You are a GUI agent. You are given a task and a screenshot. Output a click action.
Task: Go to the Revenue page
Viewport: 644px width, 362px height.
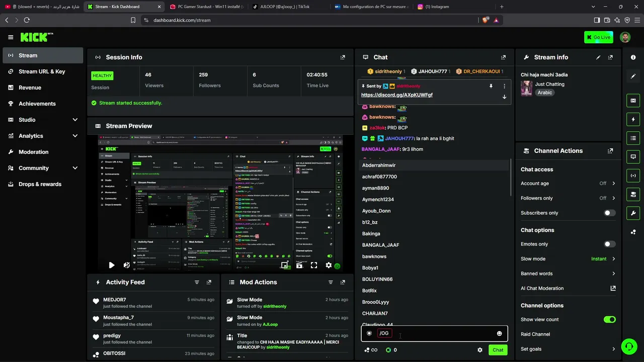pyautogui.click(x=43, y=87)
